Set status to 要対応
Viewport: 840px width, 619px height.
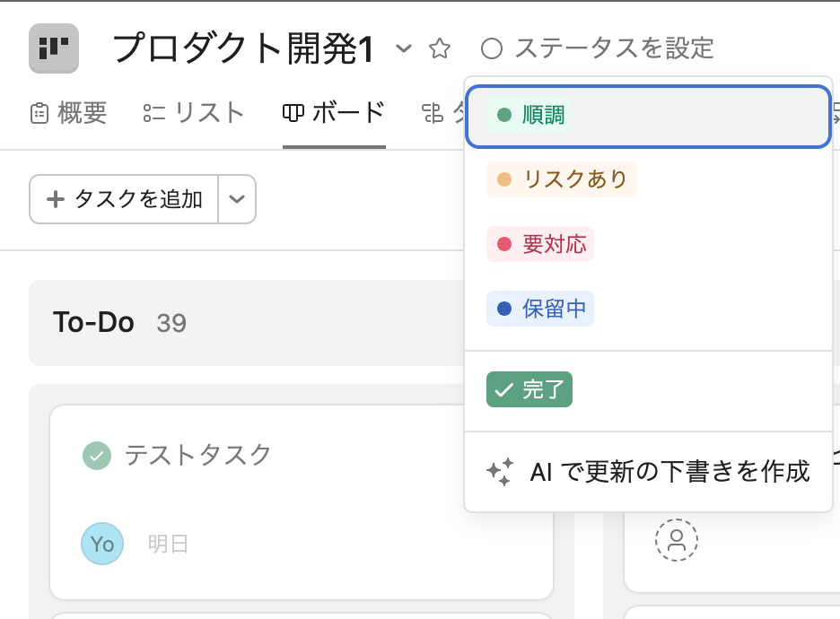(x=540, y=244)
